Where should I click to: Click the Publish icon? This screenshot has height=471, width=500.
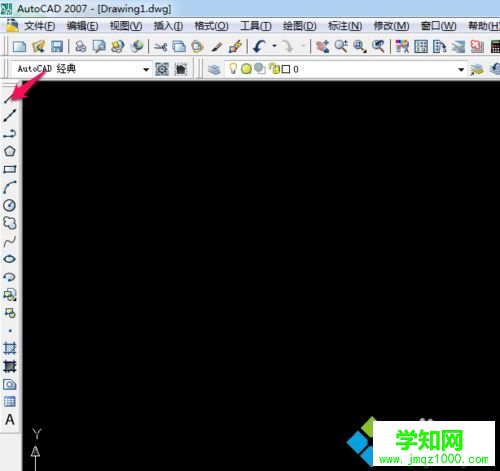(x=117, y=46)
